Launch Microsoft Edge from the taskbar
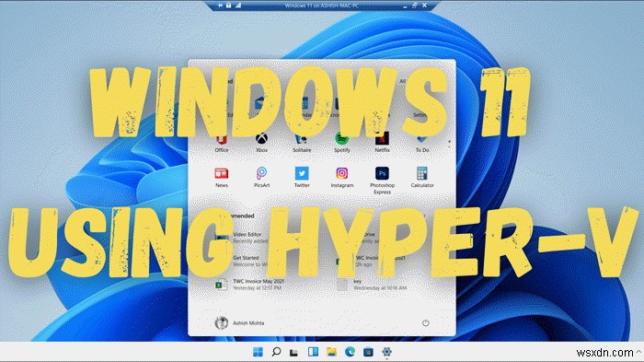644x362 pixels. point(350,352)
